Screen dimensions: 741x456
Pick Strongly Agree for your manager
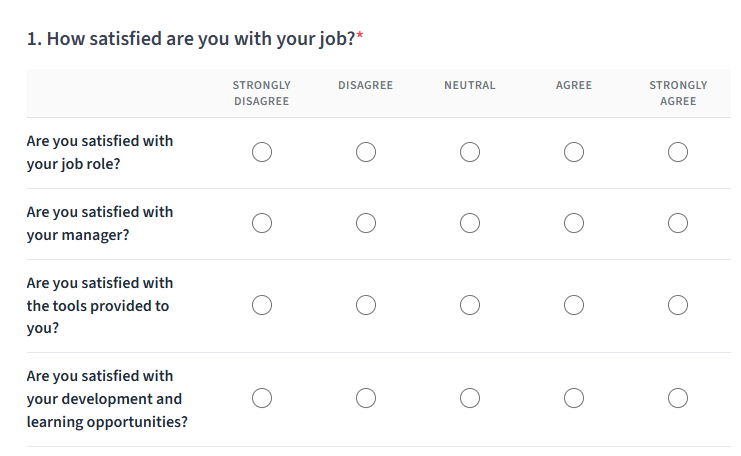[678, 223]
